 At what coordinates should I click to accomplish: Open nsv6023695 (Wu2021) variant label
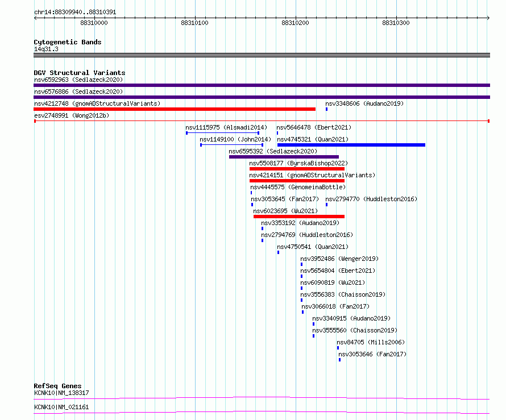(285, 211)
